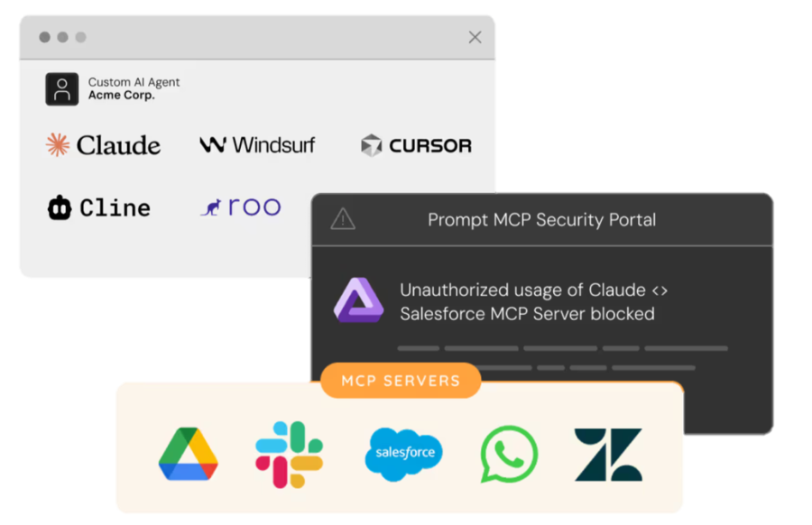
Task: Click the Slack MCP server icon
Action: coord(289,454)
